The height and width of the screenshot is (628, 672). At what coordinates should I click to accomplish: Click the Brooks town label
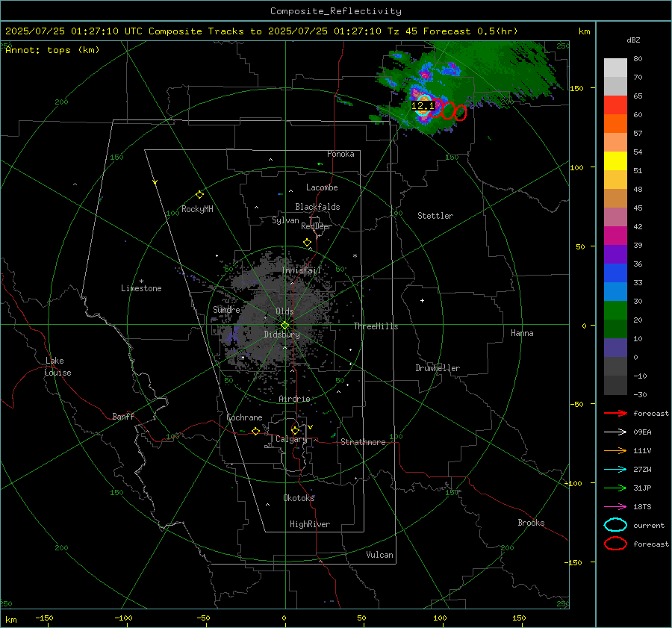(531, 523)
